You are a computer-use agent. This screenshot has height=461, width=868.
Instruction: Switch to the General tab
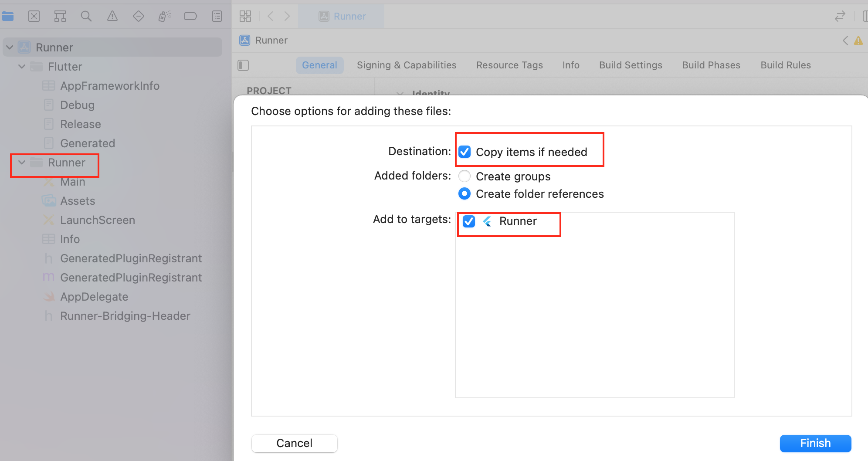pos(319,65)
